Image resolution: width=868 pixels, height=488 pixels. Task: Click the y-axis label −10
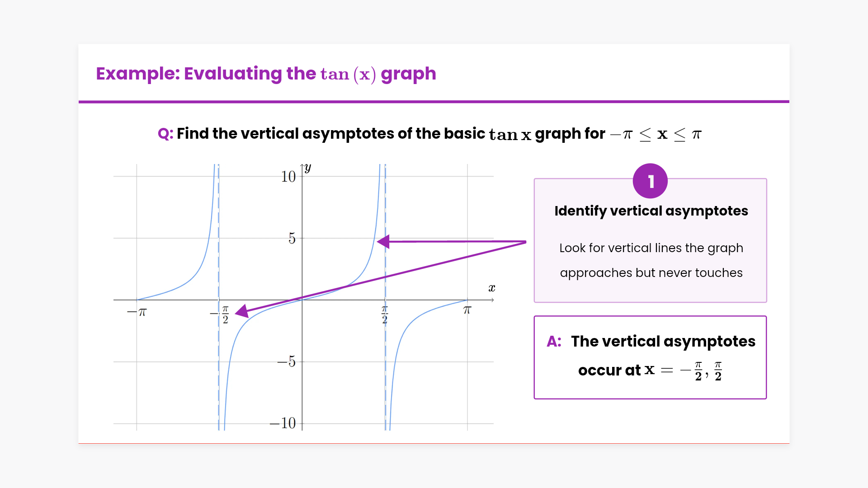pos(283,423)
